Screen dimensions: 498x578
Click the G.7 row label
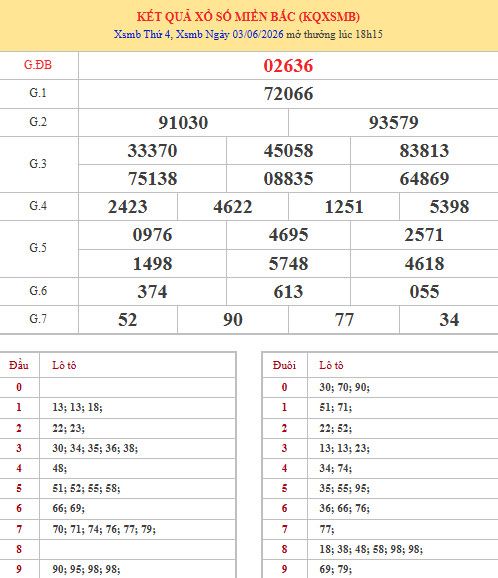(x=38, y=318)
